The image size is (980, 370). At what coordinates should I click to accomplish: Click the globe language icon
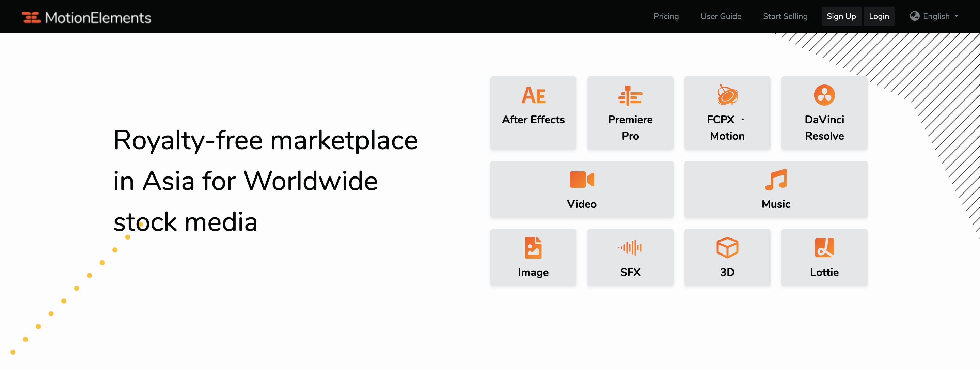[x=914, y=16]
